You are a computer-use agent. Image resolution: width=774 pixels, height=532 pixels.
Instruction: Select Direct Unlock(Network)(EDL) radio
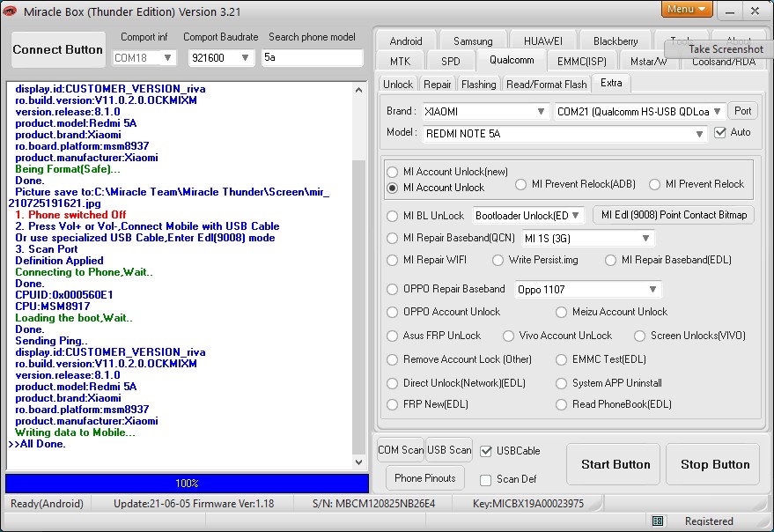[x=392, y=383]
